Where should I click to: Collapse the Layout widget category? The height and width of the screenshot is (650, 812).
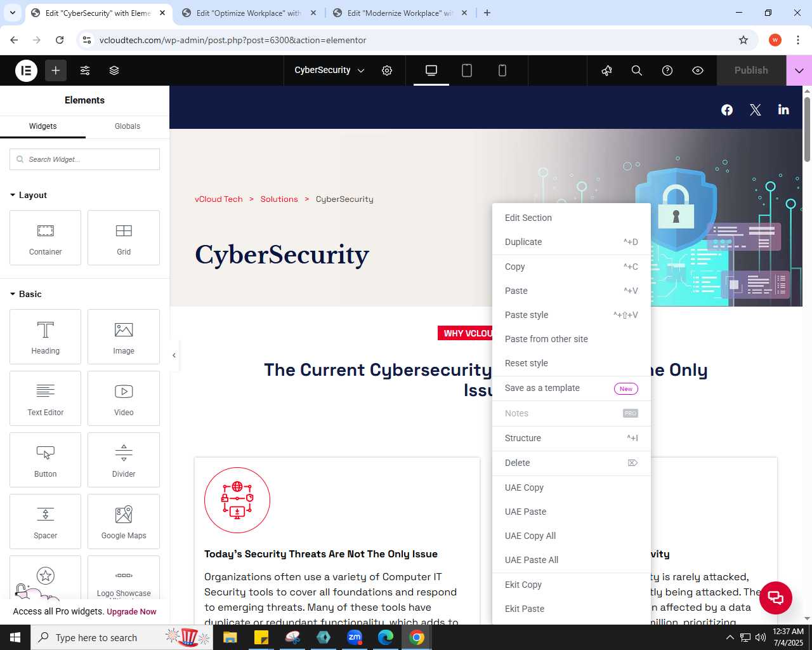[x=29, y=195]
